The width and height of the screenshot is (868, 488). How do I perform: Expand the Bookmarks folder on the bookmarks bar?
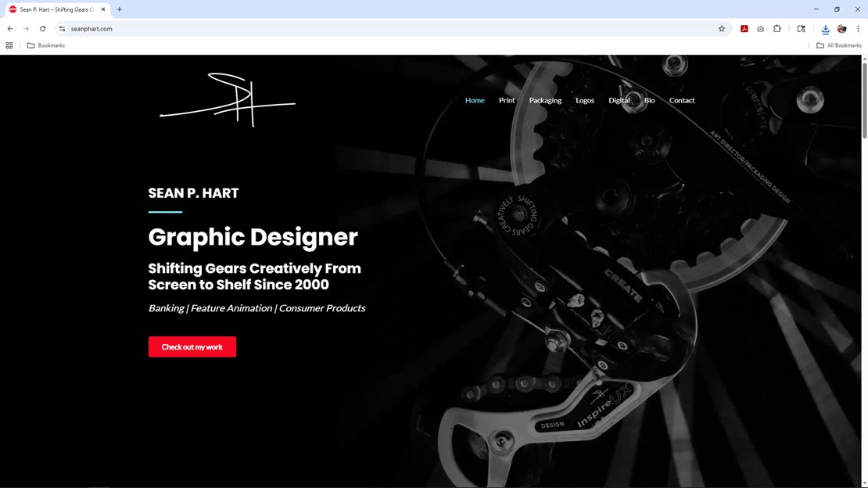46,45
